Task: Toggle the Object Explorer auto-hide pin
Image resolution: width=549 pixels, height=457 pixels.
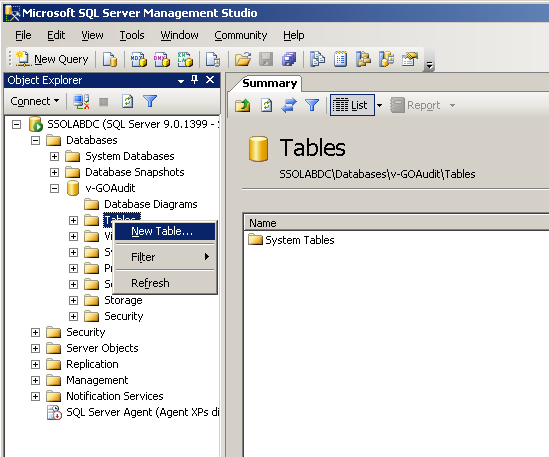Action: point(195,80)
